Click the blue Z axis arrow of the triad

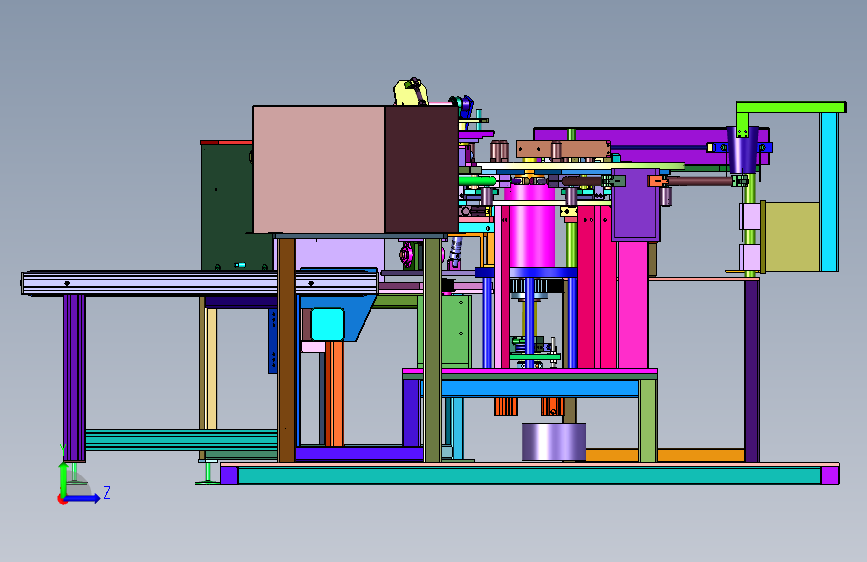coord(83,498)
